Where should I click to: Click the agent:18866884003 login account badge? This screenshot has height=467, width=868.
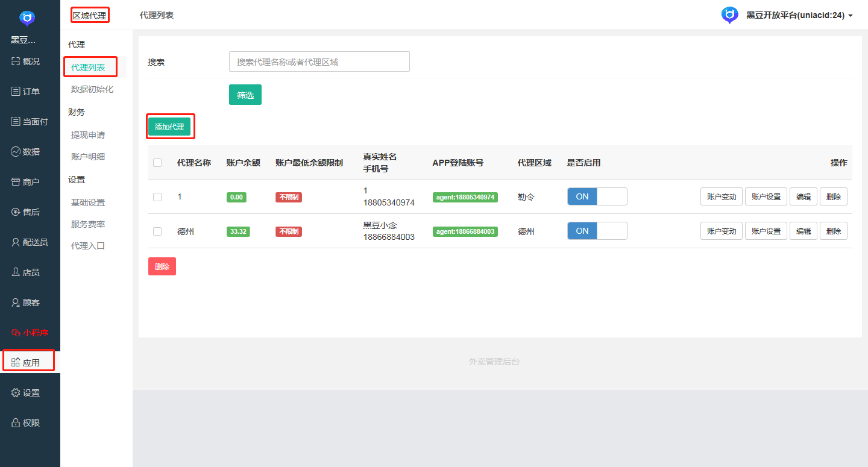(x=465, y=231)
